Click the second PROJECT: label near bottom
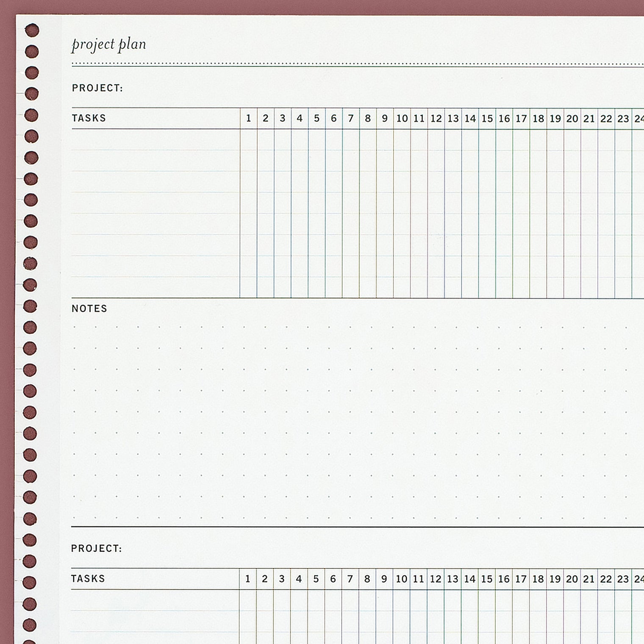This screenshot has width=644, height=644. pos(96,549)
